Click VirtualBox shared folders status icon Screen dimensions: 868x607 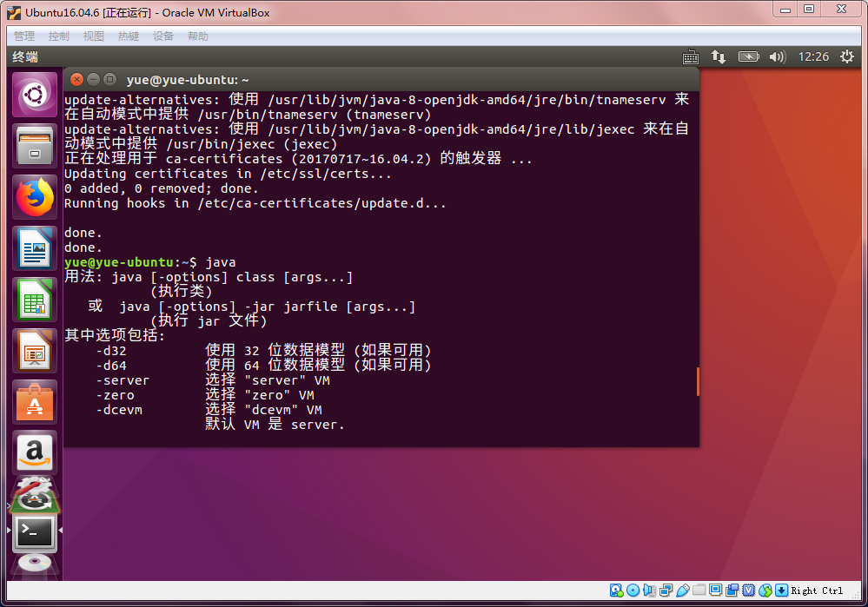click(699, 590)
